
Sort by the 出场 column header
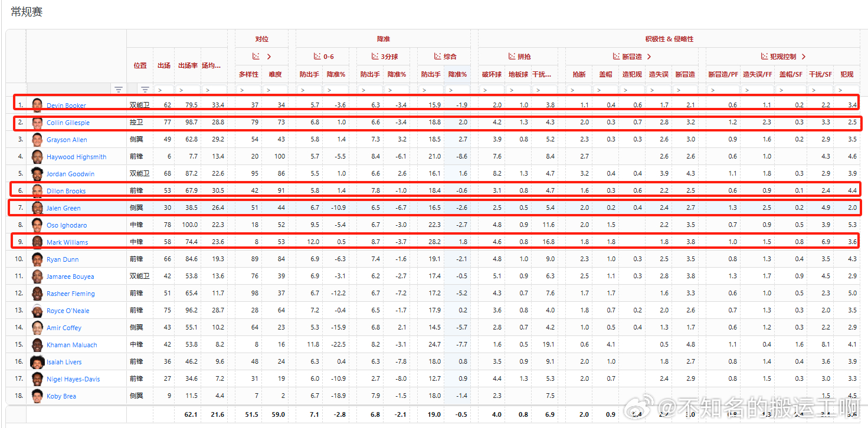pyautogui.click(x=164, y=65)
